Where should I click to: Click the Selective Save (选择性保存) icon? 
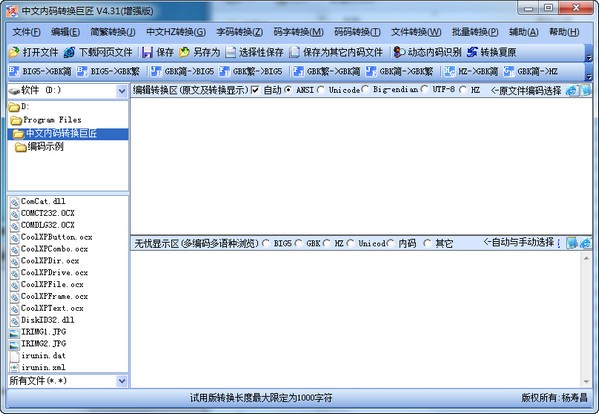[x=230, y=52]
